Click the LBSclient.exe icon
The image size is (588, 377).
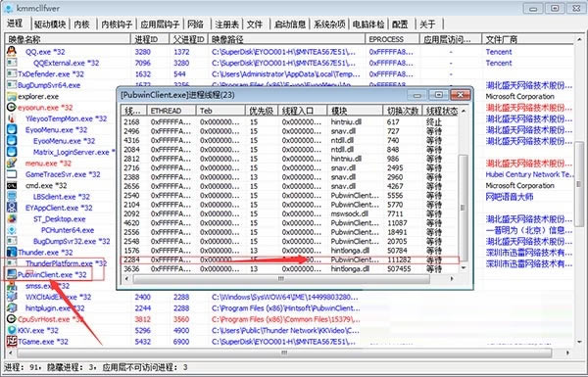coord(12,197)
